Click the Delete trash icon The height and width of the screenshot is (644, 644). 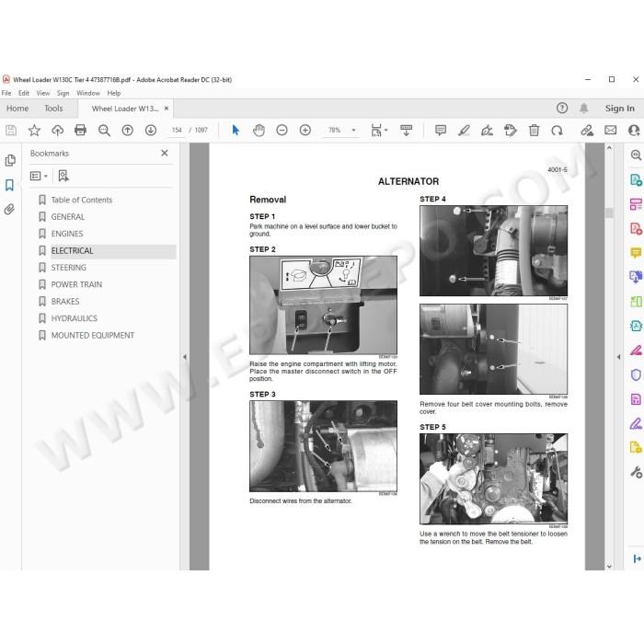[x=534, y=131]
